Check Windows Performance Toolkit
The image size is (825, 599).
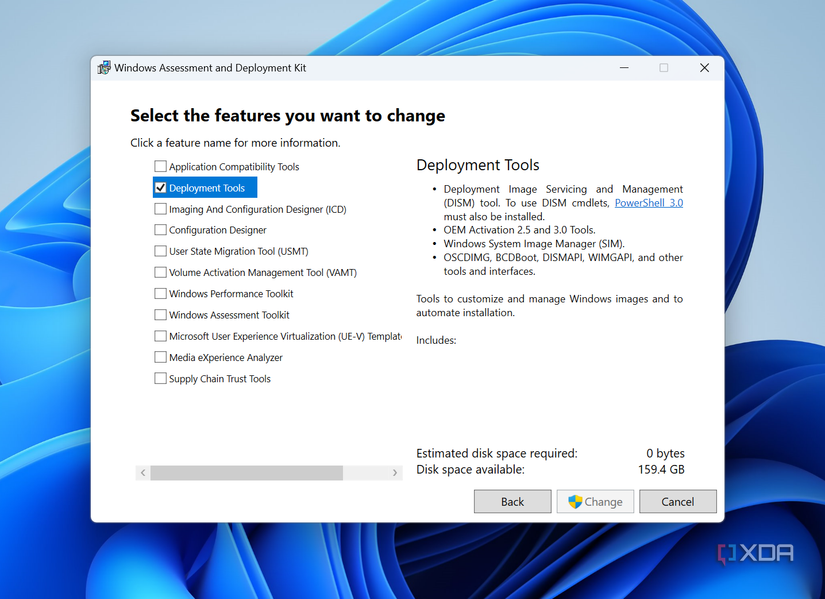pyautogui.click(x=160, y=293)
